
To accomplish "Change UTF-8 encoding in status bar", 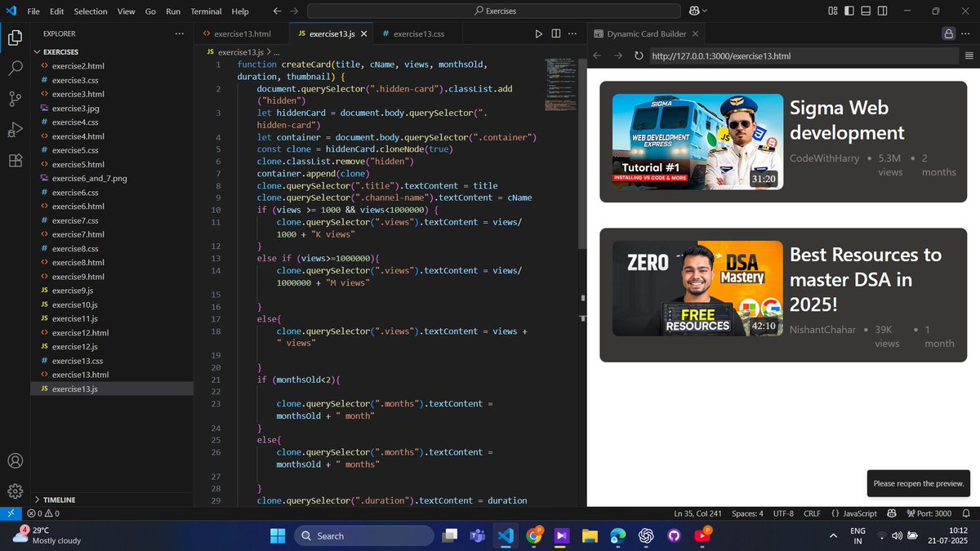I will (783, 513).
